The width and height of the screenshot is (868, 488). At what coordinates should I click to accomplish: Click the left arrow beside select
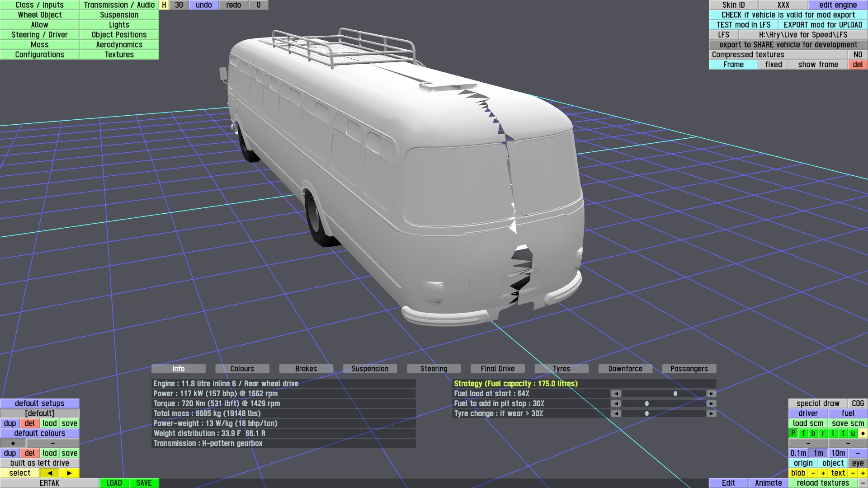pyautogui.click(x=50, y=473)
